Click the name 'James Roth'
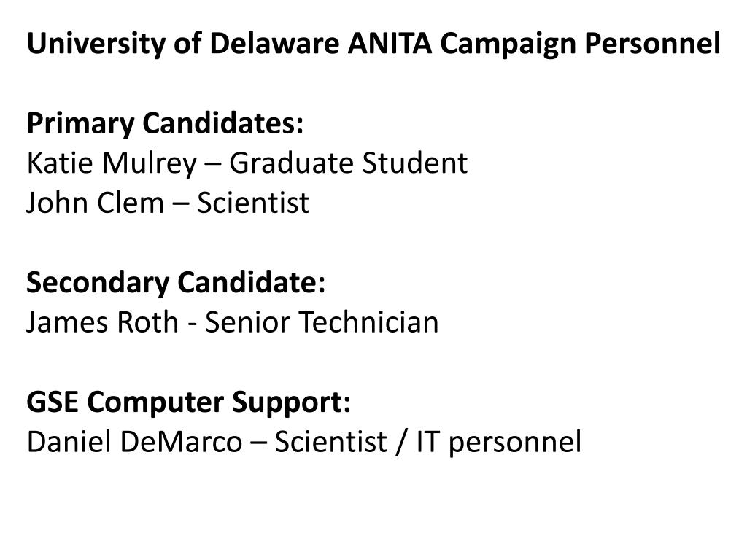 [x=102, y=322]
